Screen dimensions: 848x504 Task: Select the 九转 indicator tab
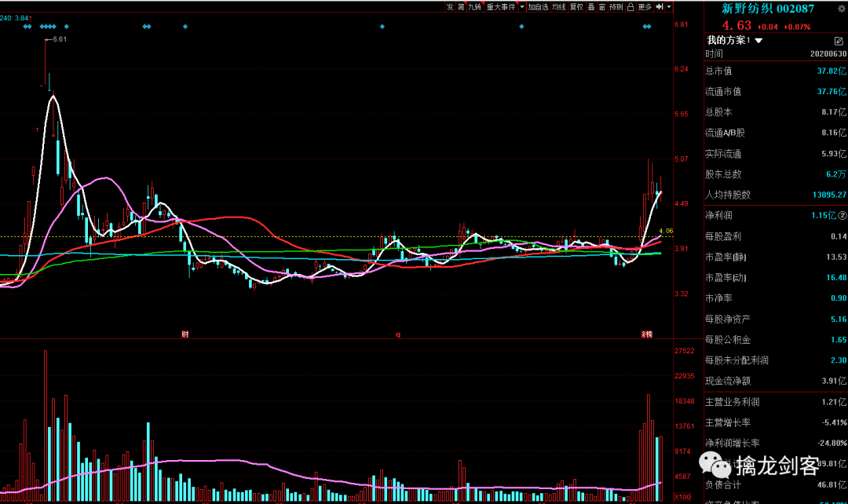tap(475, 7)
